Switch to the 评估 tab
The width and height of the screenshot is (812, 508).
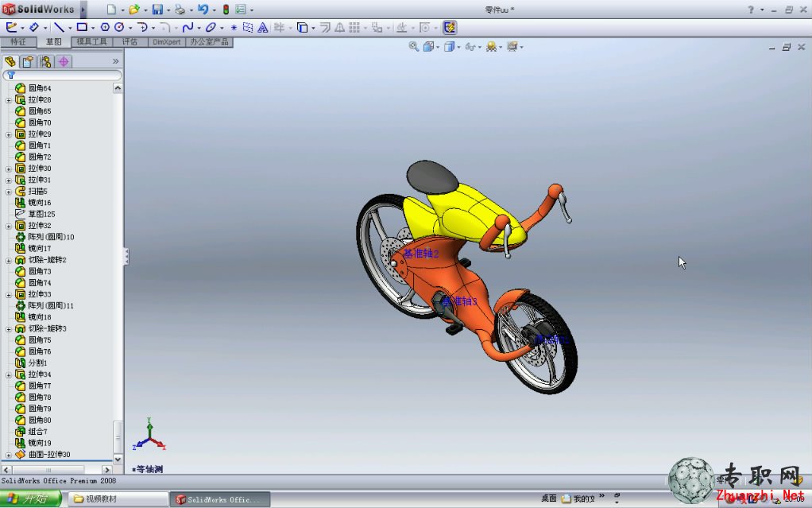point(130,42)
